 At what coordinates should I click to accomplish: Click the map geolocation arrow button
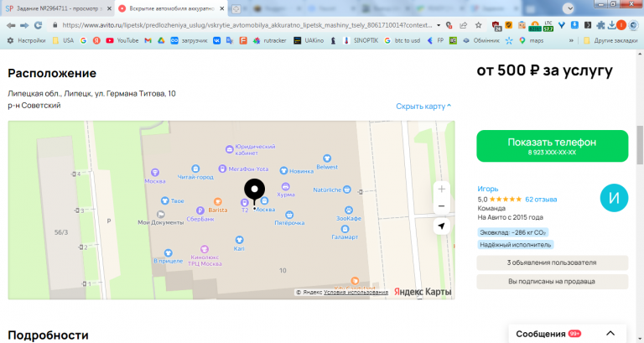pyautogui.click(x=442, y=226)
